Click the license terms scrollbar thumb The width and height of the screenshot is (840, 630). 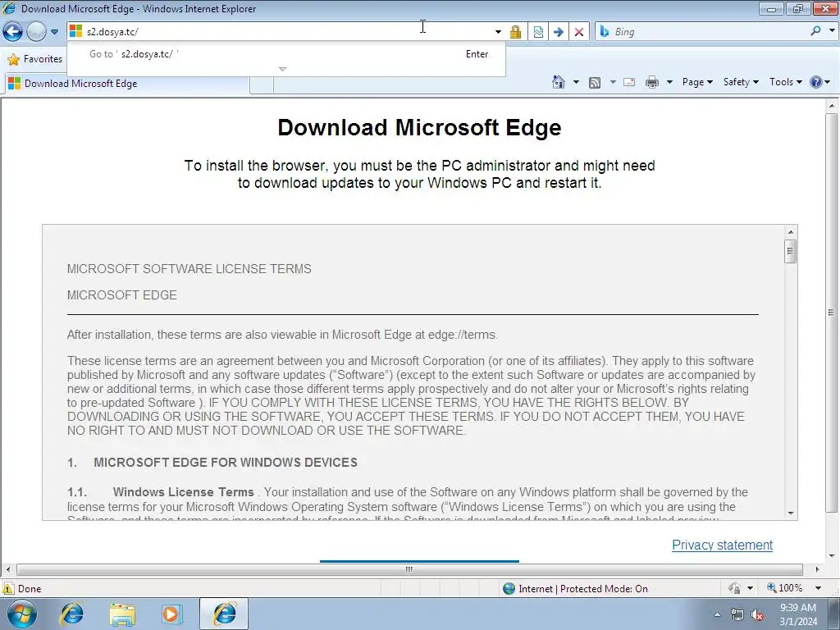click(x=791, y=251)
